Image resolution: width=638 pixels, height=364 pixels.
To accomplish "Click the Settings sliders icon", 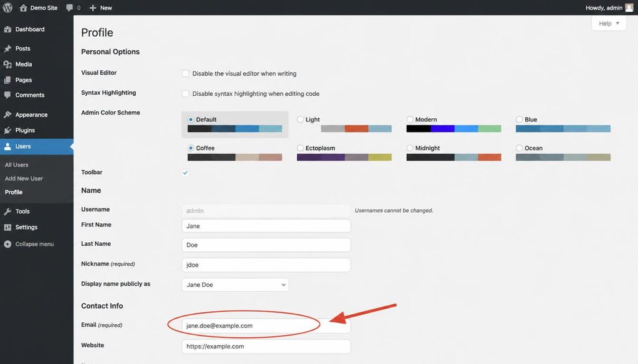I will pos(7,227).
